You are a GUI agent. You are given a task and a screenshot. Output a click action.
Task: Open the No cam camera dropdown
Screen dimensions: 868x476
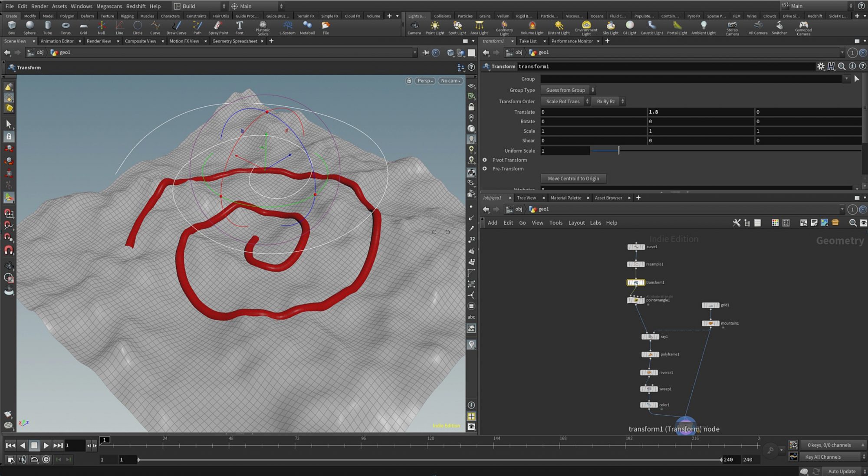pyautogui.click(x=450, y=81)
